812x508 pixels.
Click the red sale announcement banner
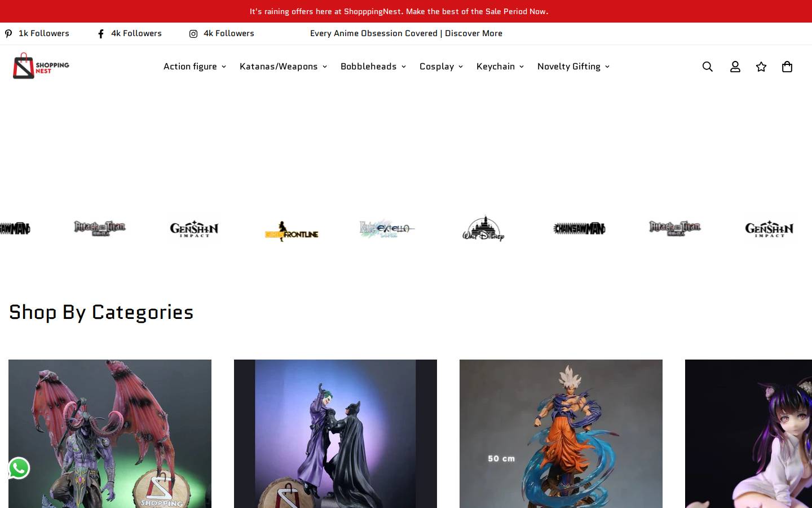tap(406, 11)
